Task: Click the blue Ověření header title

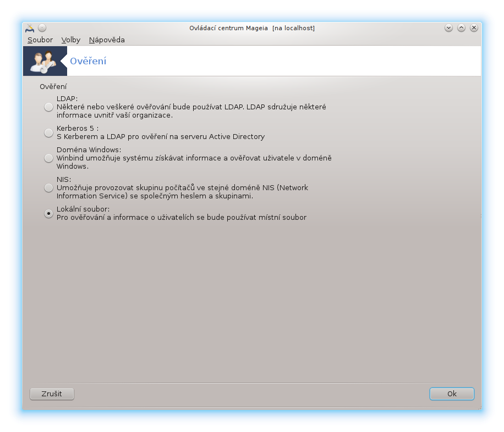Action: [88, 61]
